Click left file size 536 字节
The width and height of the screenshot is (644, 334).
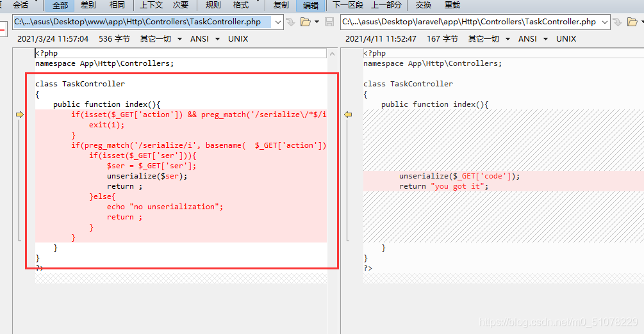(x=114, y=39)
